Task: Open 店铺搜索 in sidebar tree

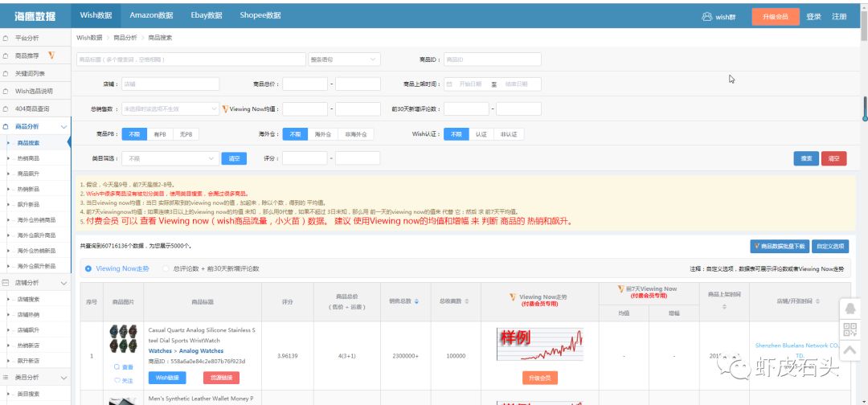Action: click(x=28, y=299)
